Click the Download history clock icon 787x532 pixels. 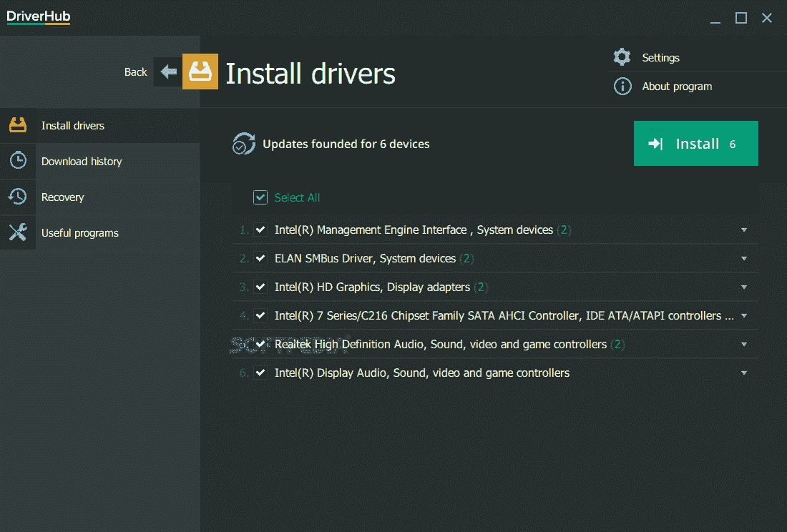tap(18, 160)
